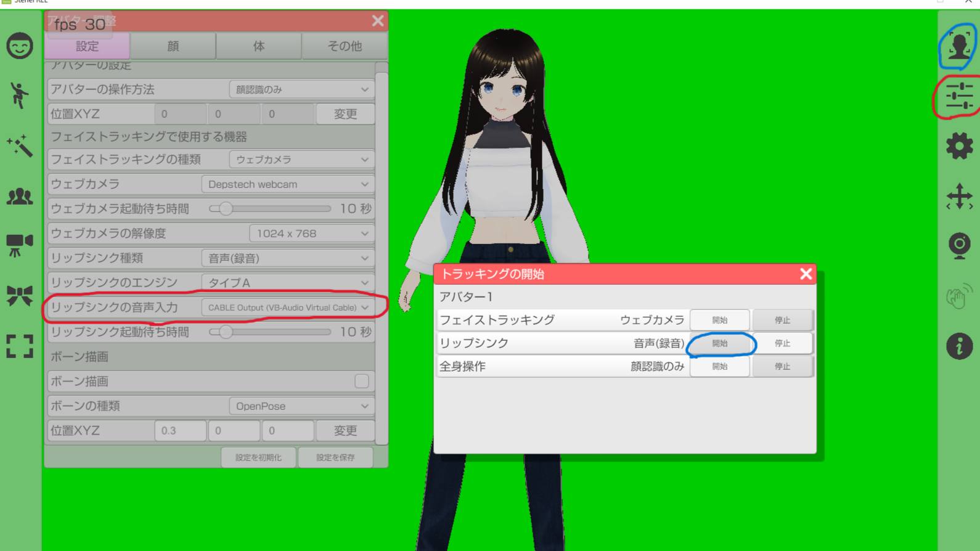Stop リップシンク with 停止
The height and width of the screenshot is (551, 980).
(x=783, y=343)
